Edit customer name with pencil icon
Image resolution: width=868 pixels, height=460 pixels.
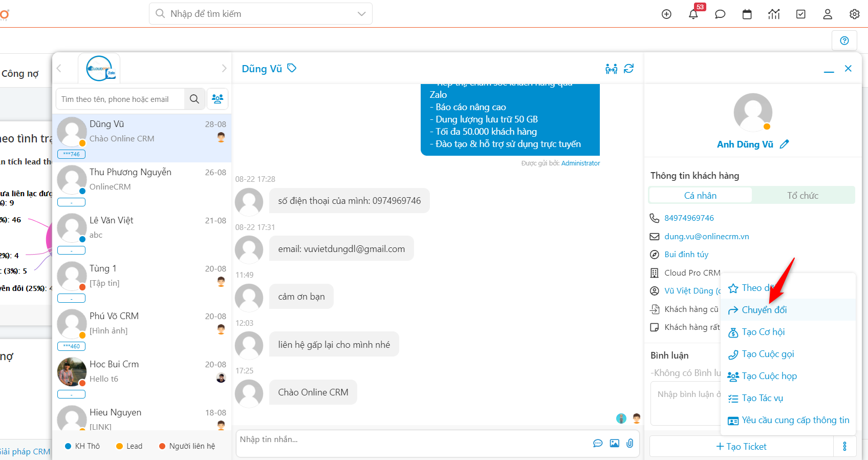(x=784, y=144)
